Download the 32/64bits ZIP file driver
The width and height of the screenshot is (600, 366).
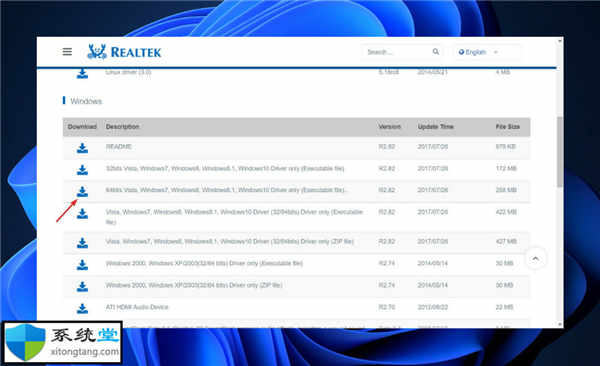tap(82, 243)
